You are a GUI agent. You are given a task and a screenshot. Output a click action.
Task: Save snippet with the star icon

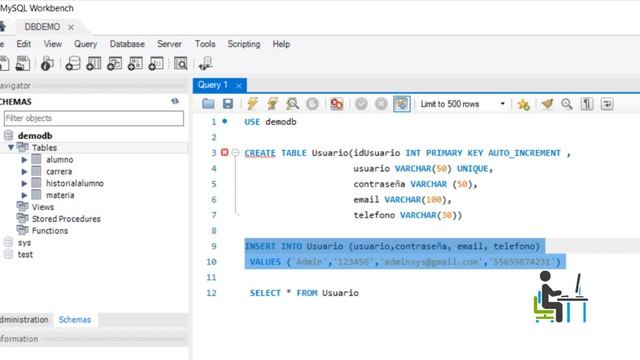pyautogui.click(x=523, y=104)
